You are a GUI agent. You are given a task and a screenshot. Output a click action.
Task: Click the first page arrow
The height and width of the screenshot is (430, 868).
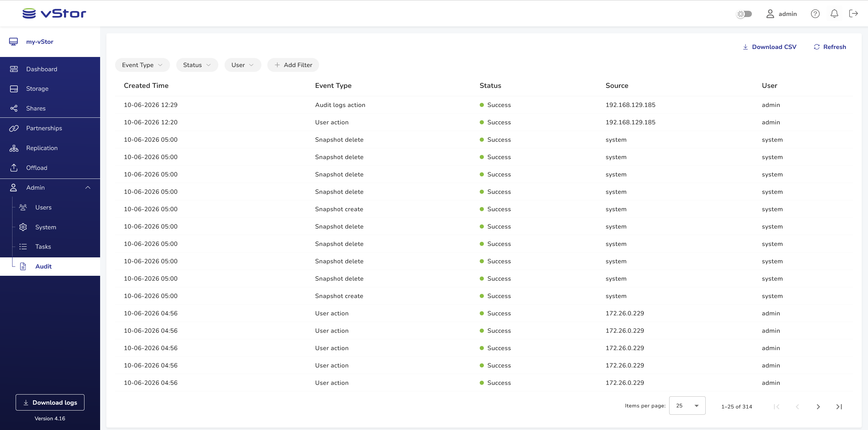777,407
